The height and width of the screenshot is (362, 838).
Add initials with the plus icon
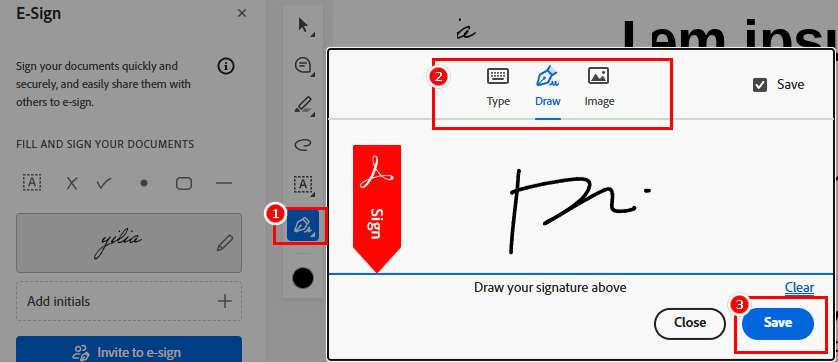pos(225,301)
